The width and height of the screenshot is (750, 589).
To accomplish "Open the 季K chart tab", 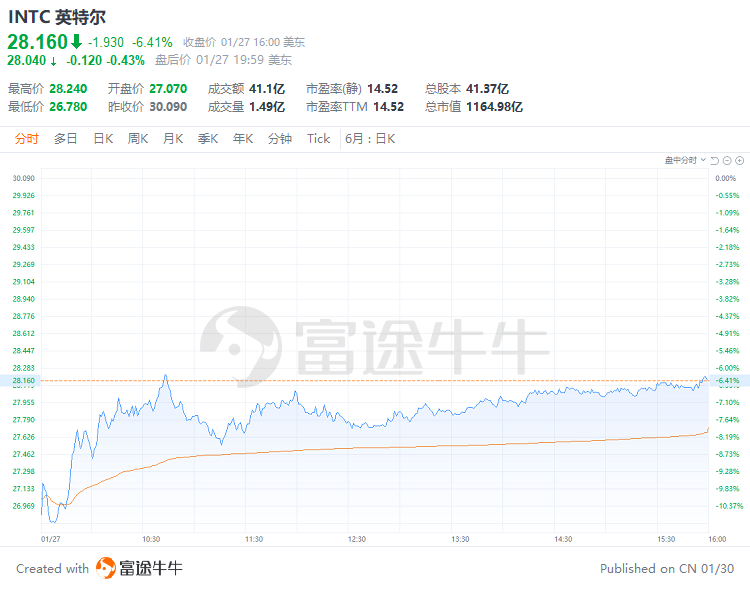I will 208,139.
